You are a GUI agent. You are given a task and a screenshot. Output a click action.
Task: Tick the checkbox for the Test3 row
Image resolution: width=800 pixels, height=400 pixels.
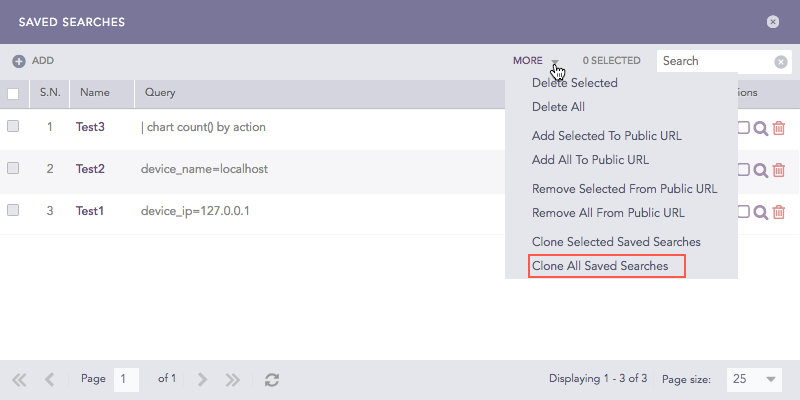click(x=13, y=127)
